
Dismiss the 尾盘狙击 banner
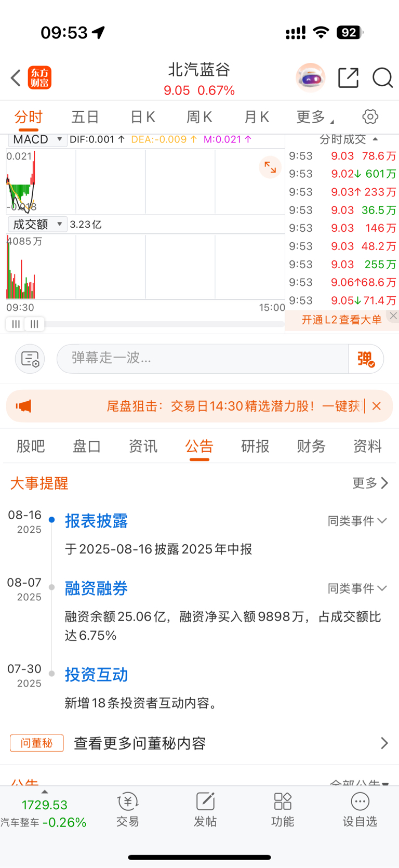(377, 406)
